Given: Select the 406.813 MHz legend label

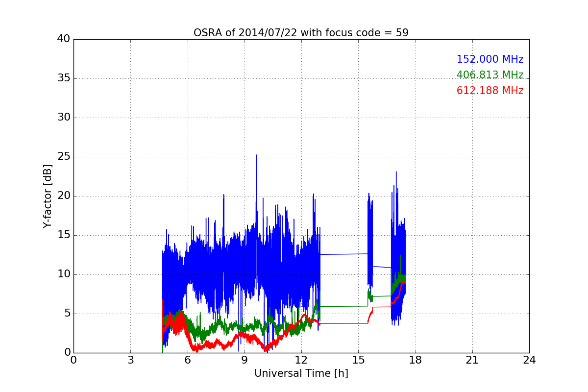Looking at the screenshot, I should [x=490, y=75].
